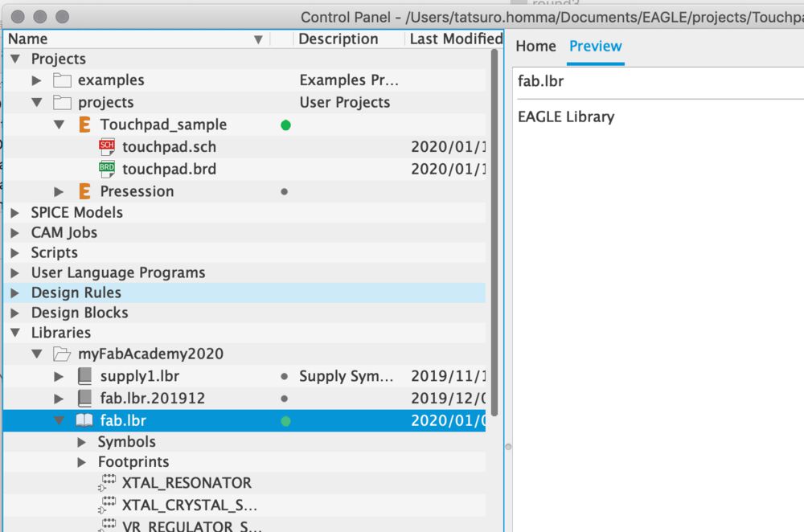Collapse the Libraries node
The height and width of the screenshot is (532, 804).
15,333
